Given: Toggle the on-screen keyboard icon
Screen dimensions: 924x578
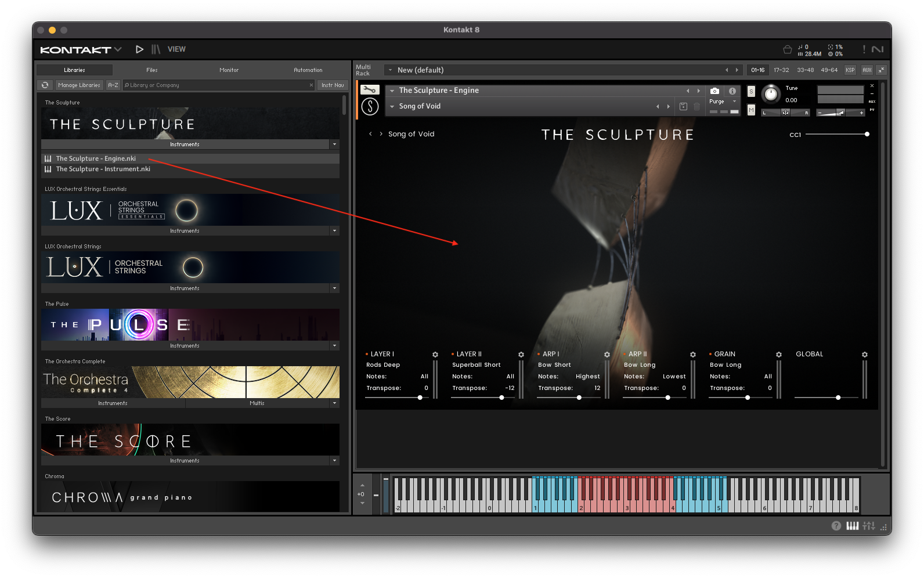Looking at the screenshot, I should pyautogui.click(x=853, y=526).
